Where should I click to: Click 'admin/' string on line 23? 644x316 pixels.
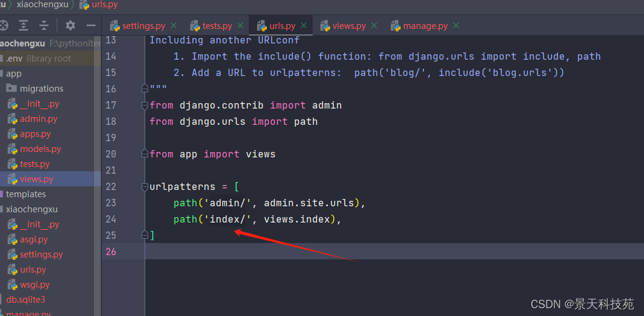point(228,203)
